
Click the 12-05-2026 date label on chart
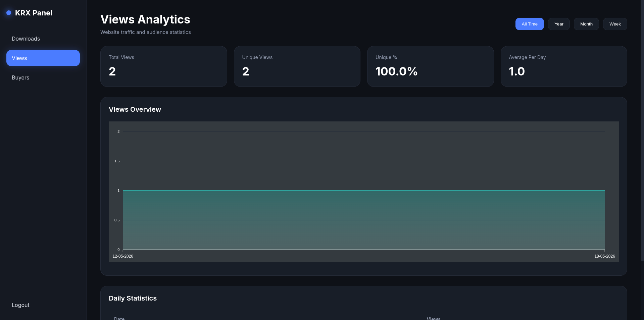123,256
